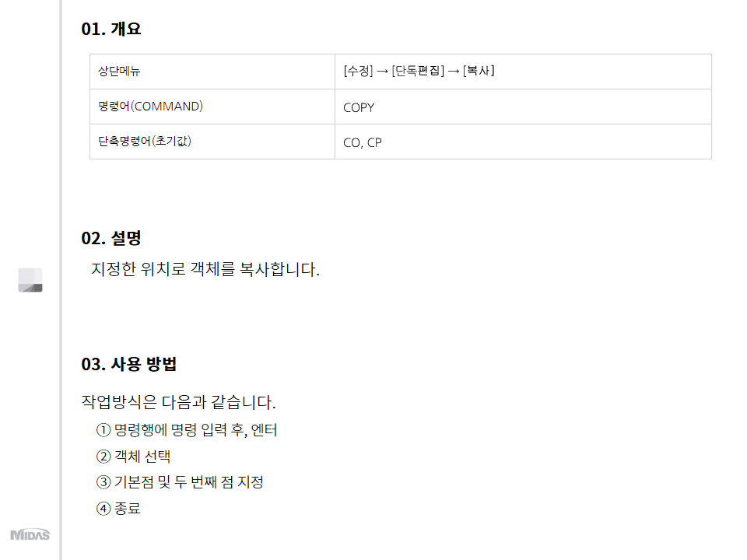Click step ① 명령행에 명령 입력 후, 엔터
Image resolution: width=747 pixels, height=560 pixels.
pos(186,430)
